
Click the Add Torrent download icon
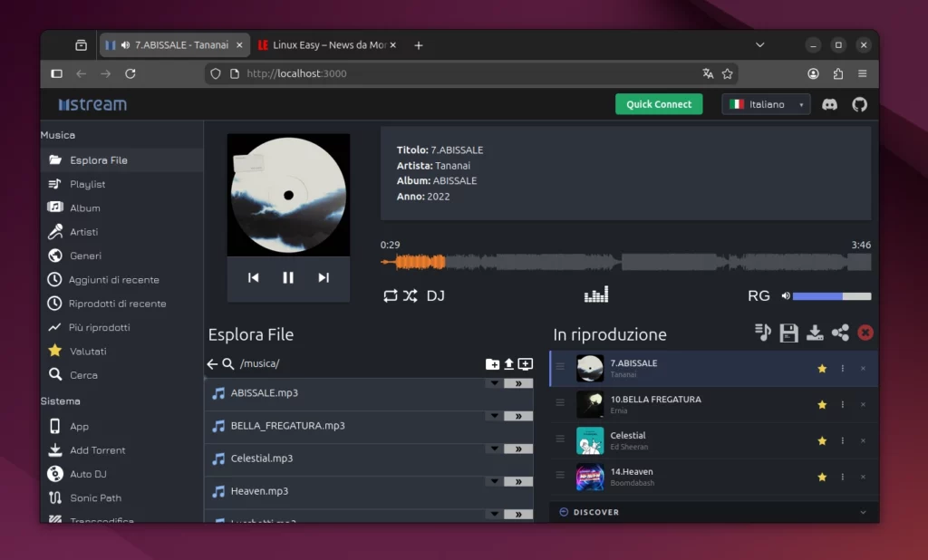click(x=55, y=449)
